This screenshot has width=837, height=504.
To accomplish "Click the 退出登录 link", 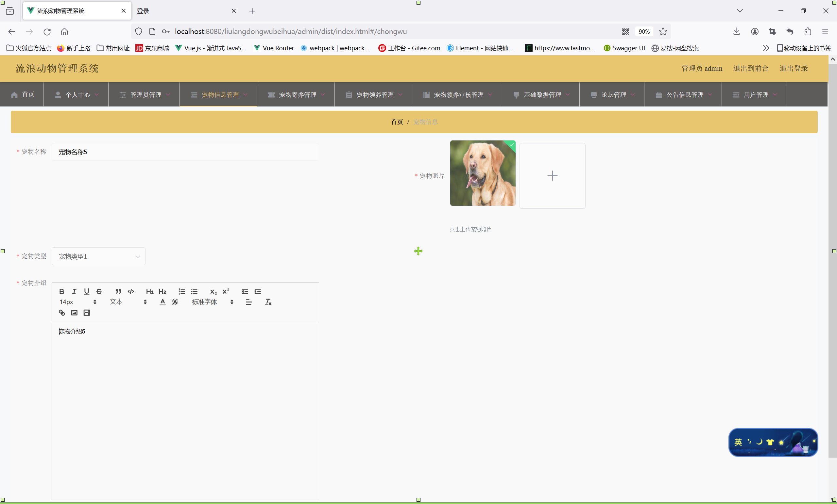I will (x=793, y=68).
